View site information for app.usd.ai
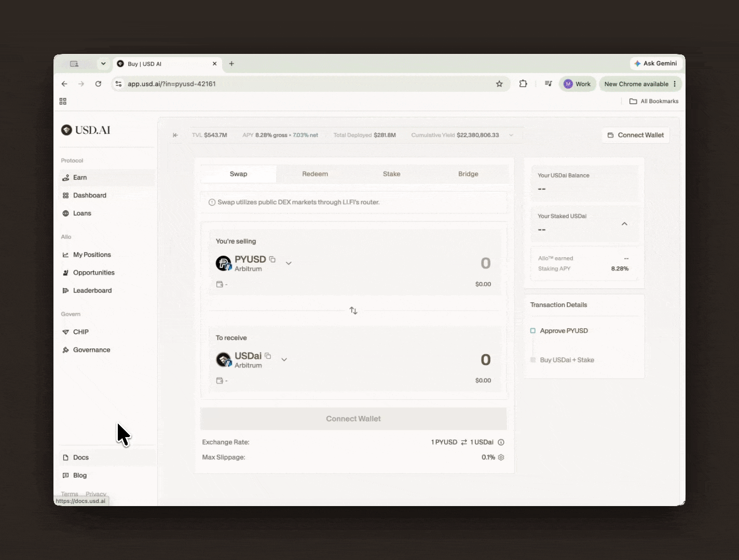 click(x=119, y=84)
